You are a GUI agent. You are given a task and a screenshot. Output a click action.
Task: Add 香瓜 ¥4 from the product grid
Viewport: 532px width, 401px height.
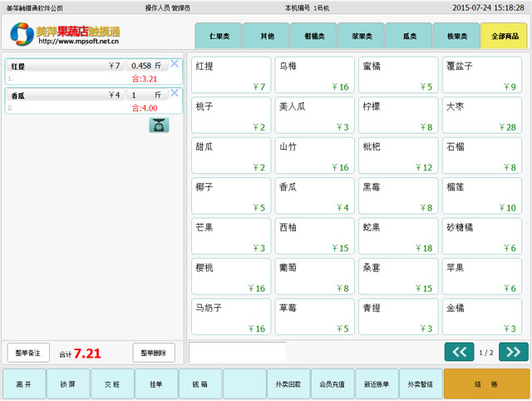314,196
